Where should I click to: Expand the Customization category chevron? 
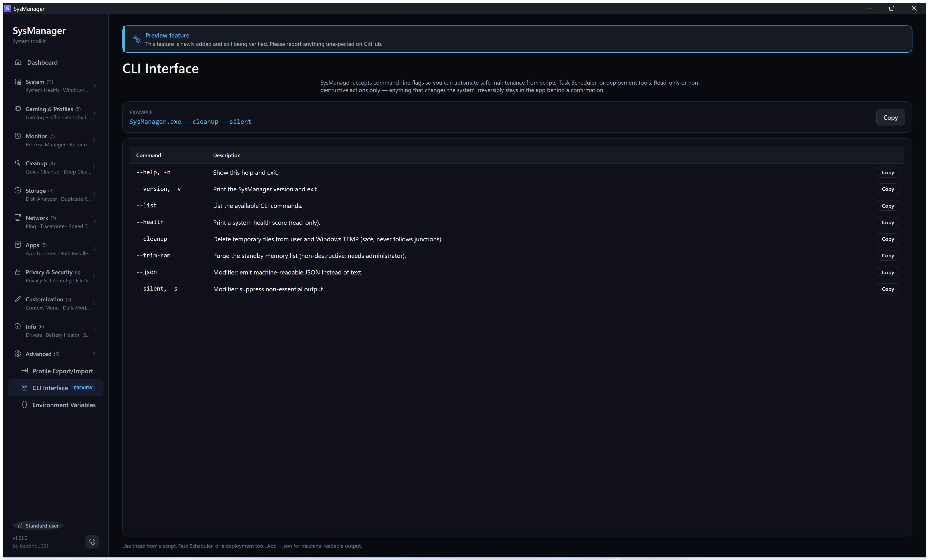coord(95,303)
